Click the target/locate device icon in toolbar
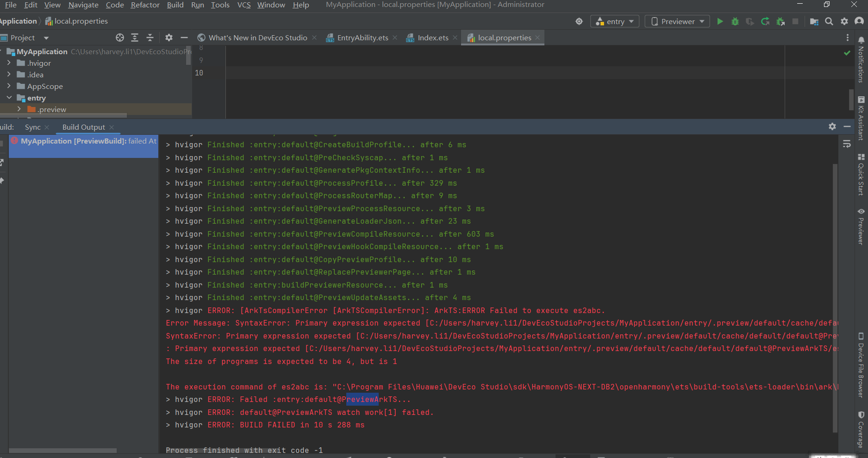The image size is (868, 458). click(579, 21)
